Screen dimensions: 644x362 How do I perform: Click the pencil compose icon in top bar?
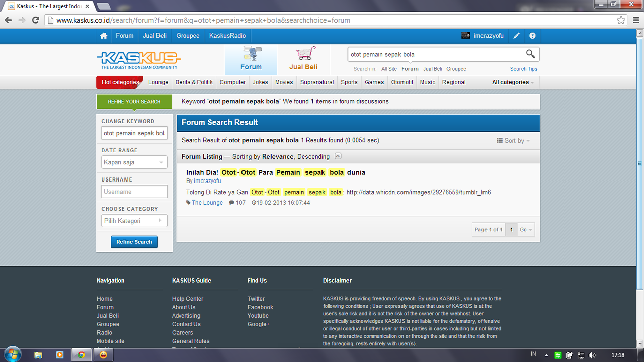[x=516, y=36]
